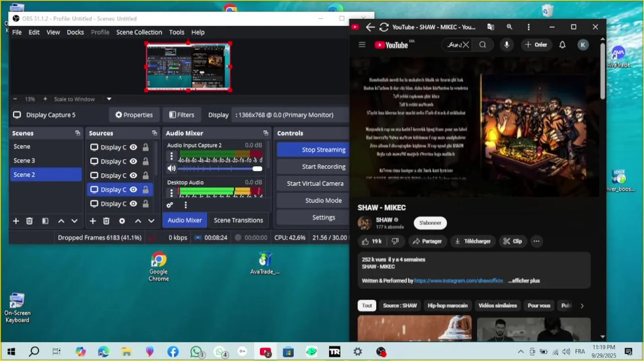Expand description with afficher plus
Viewport: 644px width, 361px height.
click(524, 281)
